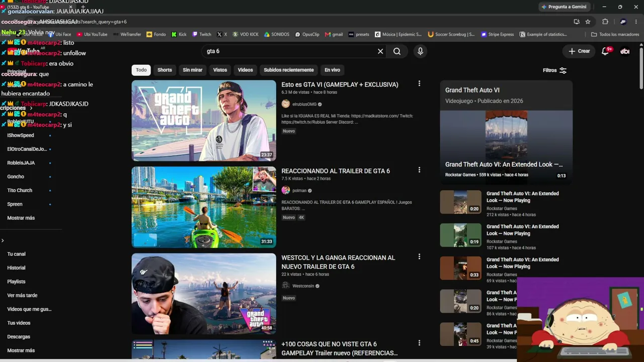Open the Todos los marcadores folder

(615, 35)
